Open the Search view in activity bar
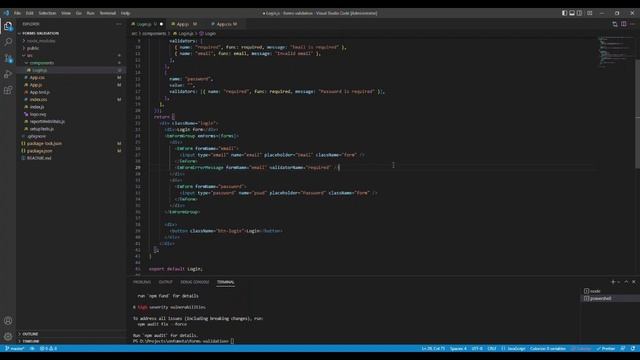This screenshot has height=360, width=640. point(8,42)
